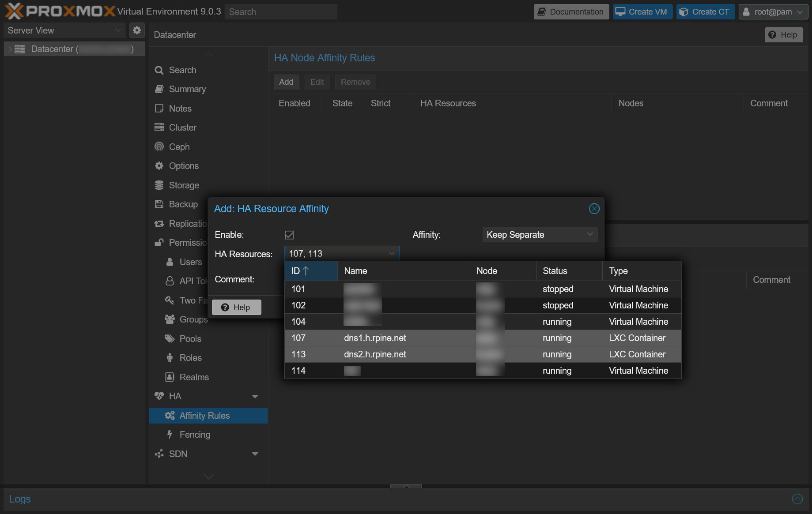The height and width of the screenshot is (514, 812).
Task: Click Create VM button
Action: pos(642,12)
